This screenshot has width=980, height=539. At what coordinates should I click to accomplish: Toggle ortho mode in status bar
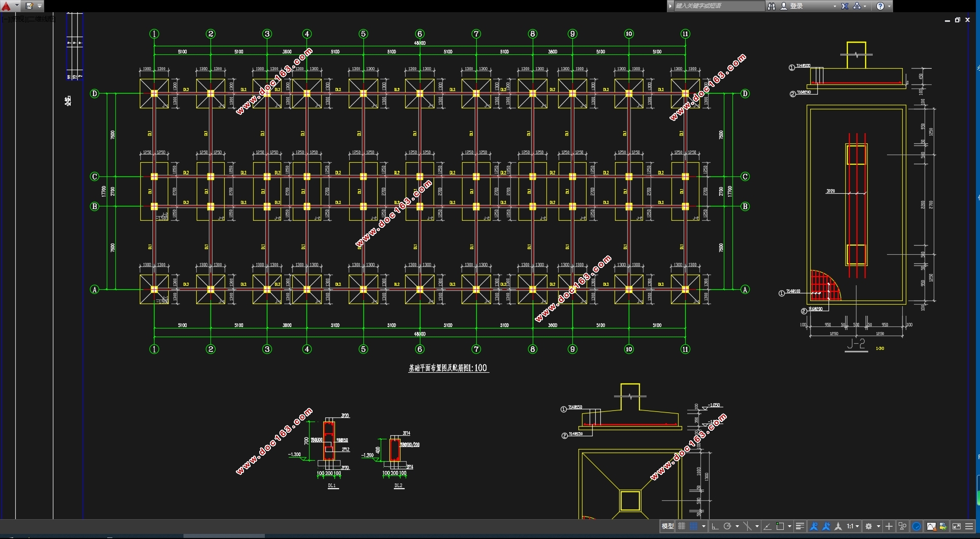[715, 526]
